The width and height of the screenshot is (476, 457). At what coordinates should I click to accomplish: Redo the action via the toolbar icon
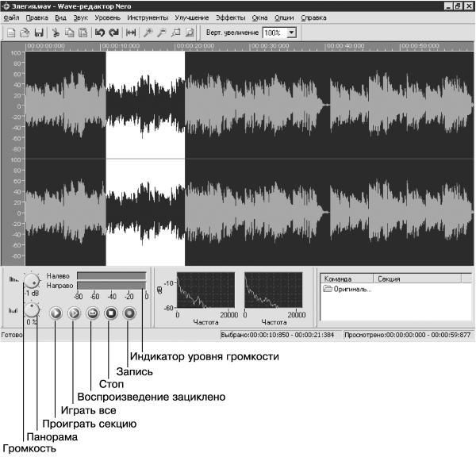[x=113, y=33]
